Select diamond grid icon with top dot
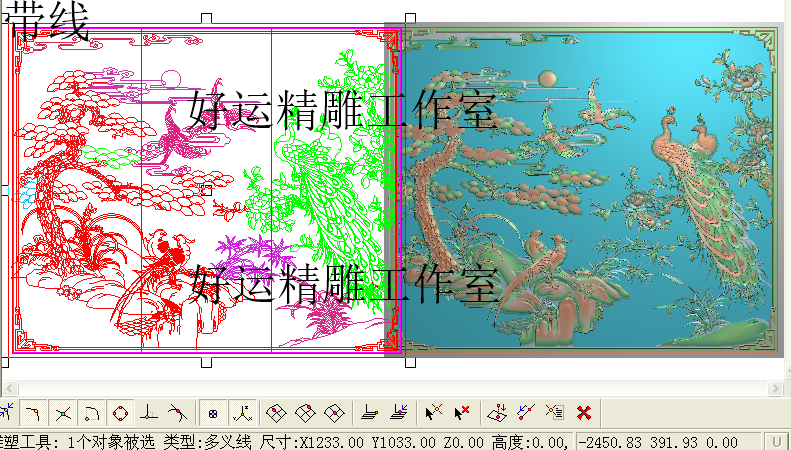This screenshot has height=450, width=791. click(305, 414)
